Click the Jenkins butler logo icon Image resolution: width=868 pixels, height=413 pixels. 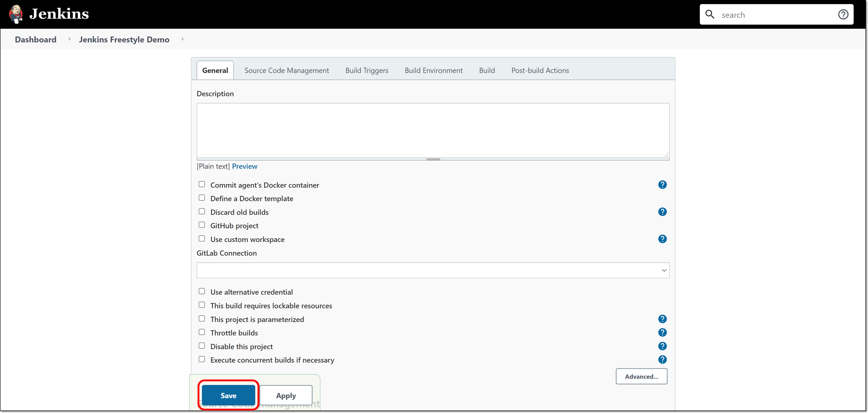(x=15, y=14)
